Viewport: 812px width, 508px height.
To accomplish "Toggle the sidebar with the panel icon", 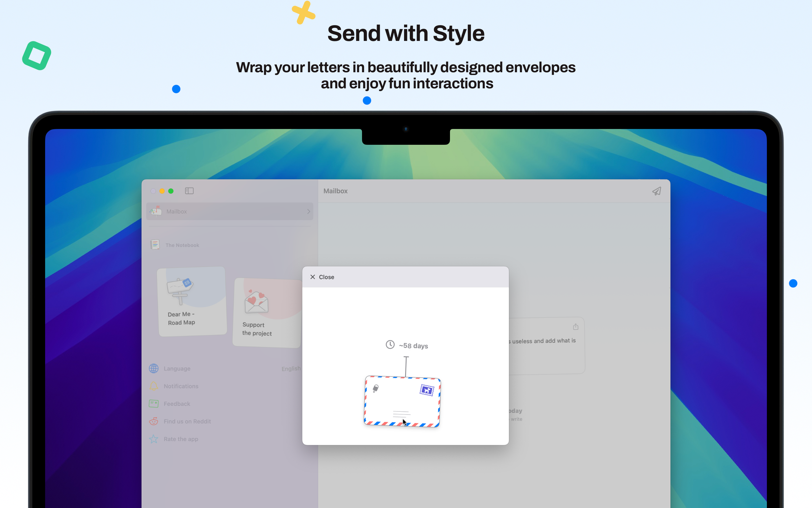I will 189,191.
